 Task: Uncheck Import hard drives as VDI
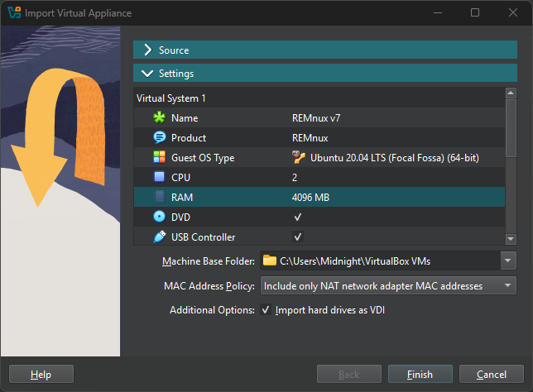click(266, 310)
